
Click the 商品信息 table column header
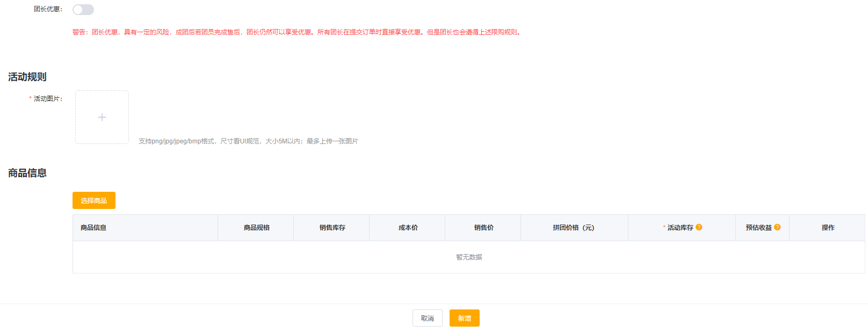pyautogui.click(x=93, y=228)
